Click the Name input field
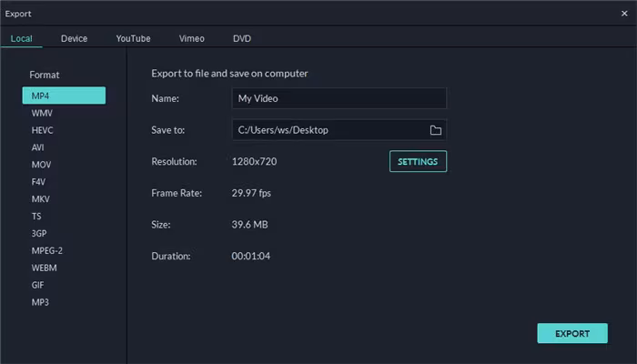 [339, 98]
